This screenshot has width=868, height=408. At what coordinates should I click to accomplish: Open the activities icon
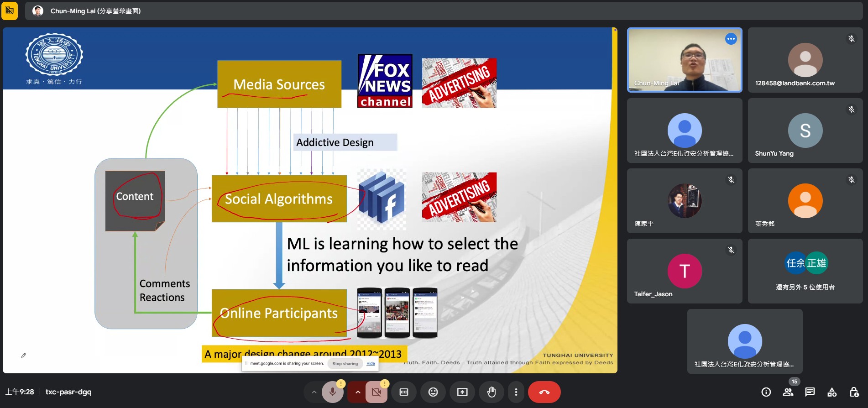(832, 392)
